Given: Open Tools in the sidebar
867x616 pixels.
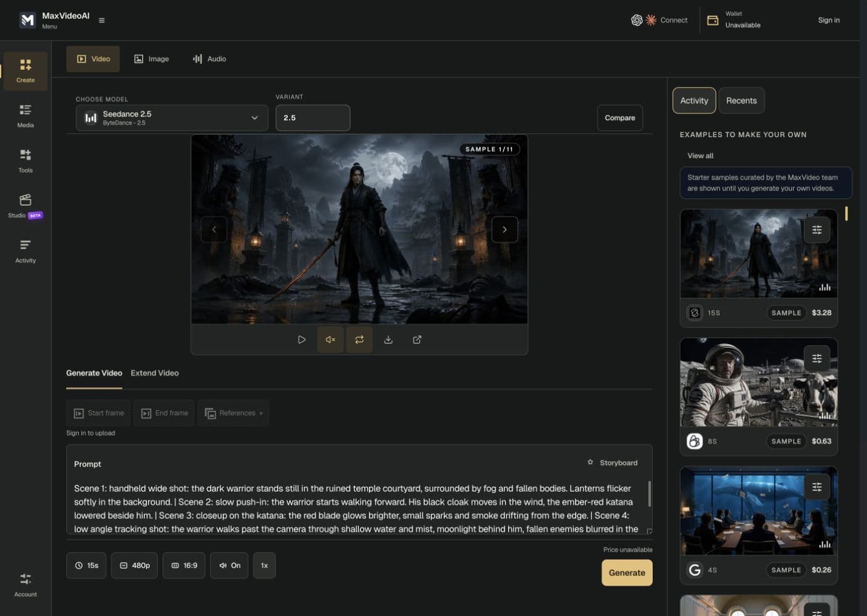Looking at the screenshot, I should point(25,161).
